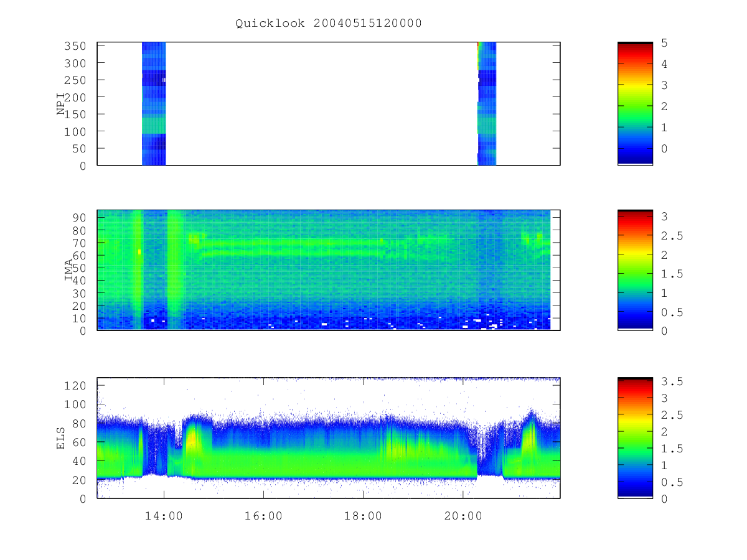The image size is (747, 560).
Task: Click the 2.5 label on the IMA colorbar
Action: tap(672, 236)
